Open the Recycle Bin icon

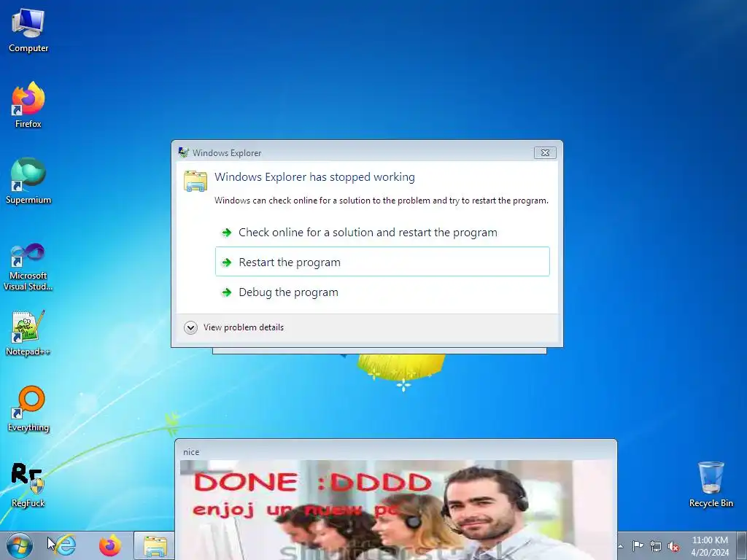[x=711, y=484]
